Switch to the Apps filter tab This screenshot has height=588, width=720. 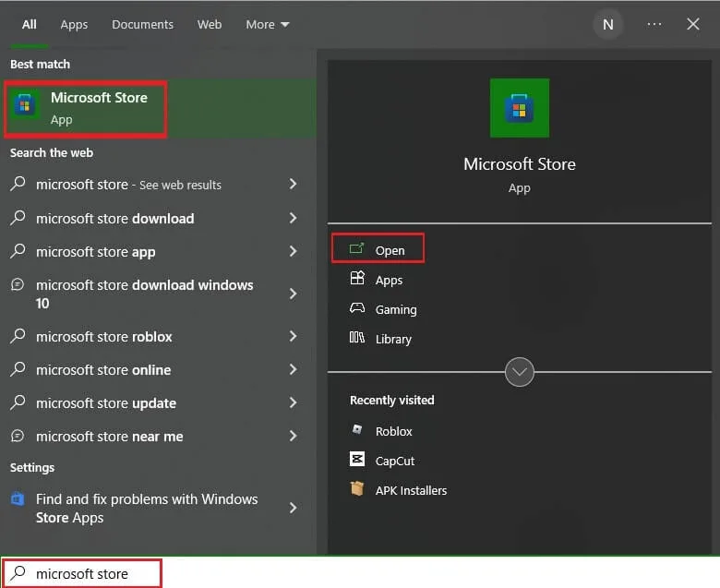click(74, 24)
